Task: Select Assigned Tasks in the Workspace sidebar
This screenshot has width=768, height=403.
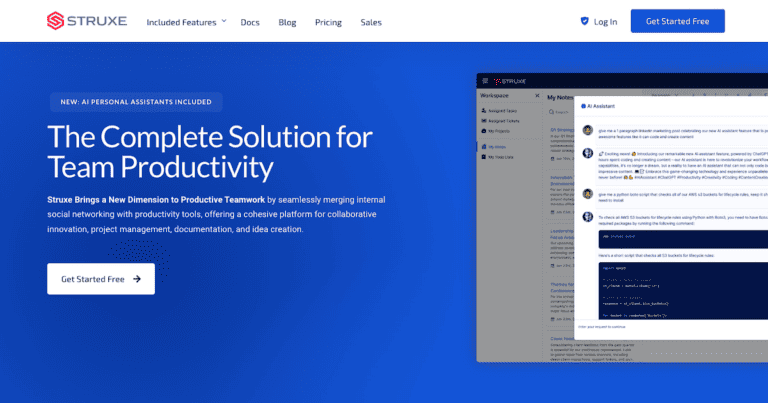Action: tap(501, 110)
